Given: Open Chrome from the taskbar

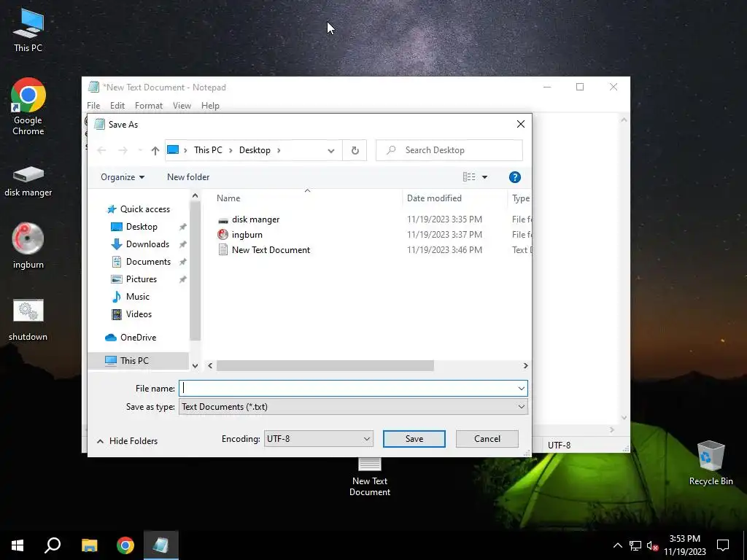Looking at the screenshot, I should pos(125,545).
